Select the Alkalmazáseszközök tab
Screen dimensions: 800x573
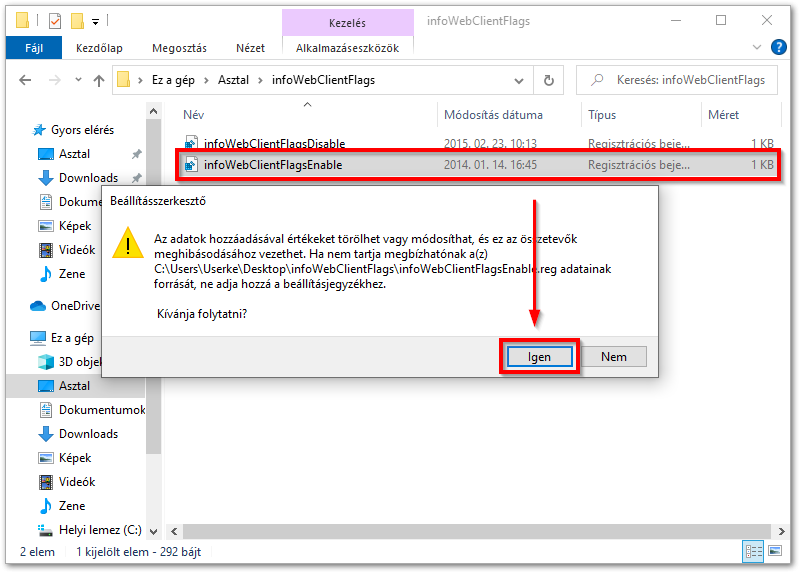[347, 47]
